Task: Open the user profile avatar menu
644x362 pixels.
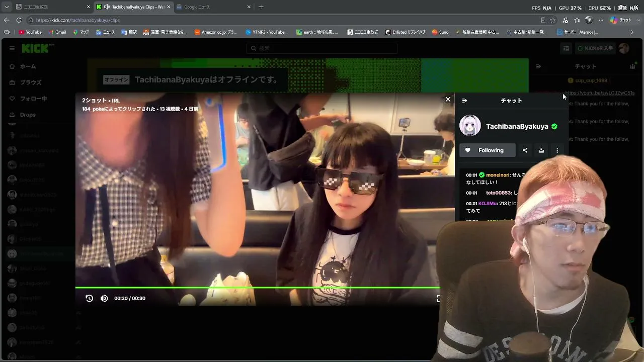Action: coord(624,48)
